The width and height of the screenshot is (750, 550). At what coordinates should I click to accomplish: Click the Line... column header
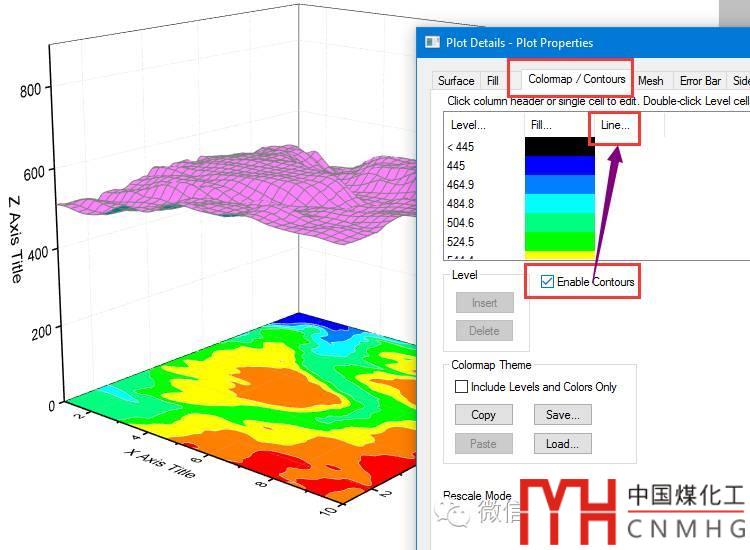tap(615, 126)
